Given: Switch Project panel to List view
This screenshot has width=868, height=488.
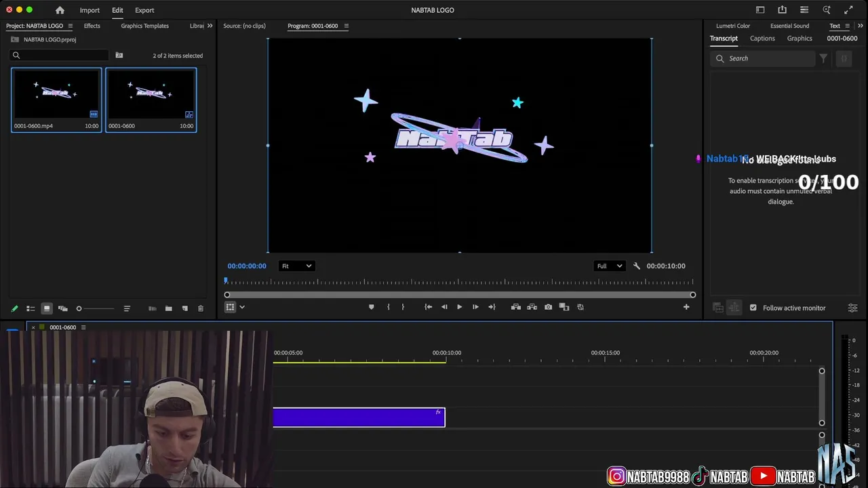Looking at the screenshot, I should (x=31, y=308).
